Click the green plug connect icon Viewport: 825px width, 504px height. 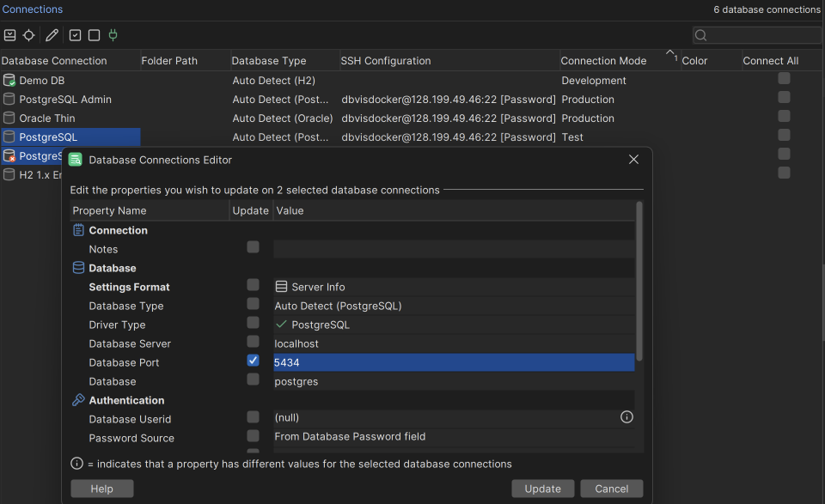point(113,35)
